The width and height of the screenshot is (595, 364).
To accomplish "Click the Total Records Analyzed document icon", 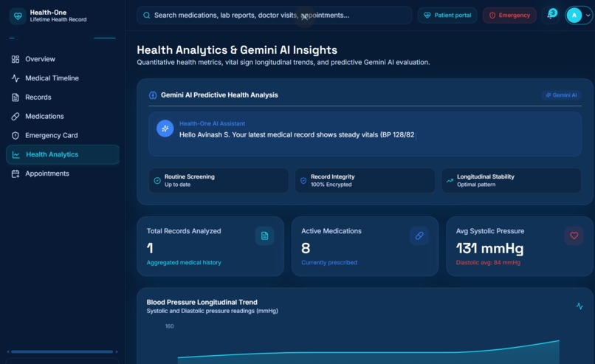I will pos(264,236).
